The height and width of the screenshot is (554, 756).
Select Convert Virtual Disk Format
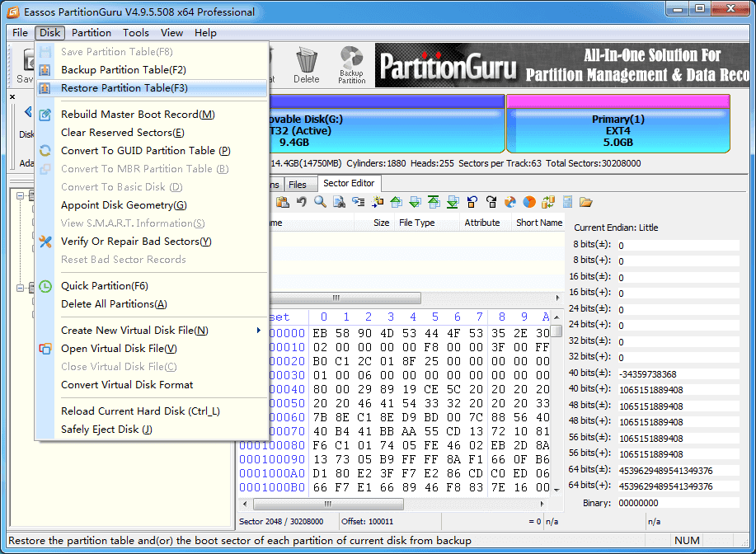[x=152, y=385]
